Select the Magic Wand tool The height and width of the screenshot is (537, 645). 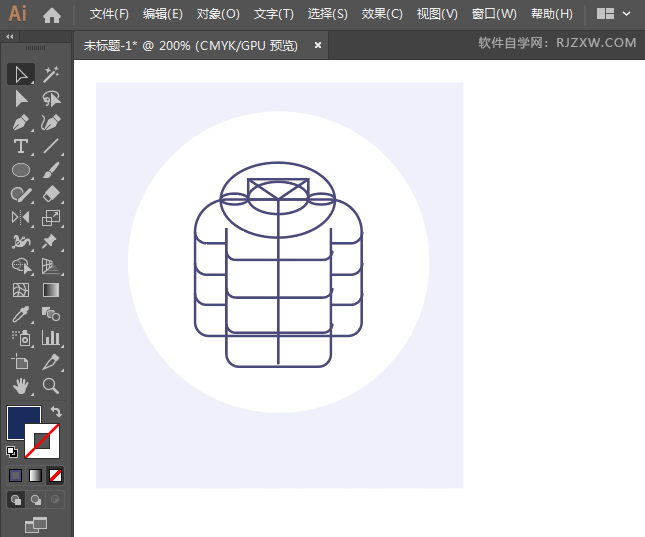click(x=51, y=73)
